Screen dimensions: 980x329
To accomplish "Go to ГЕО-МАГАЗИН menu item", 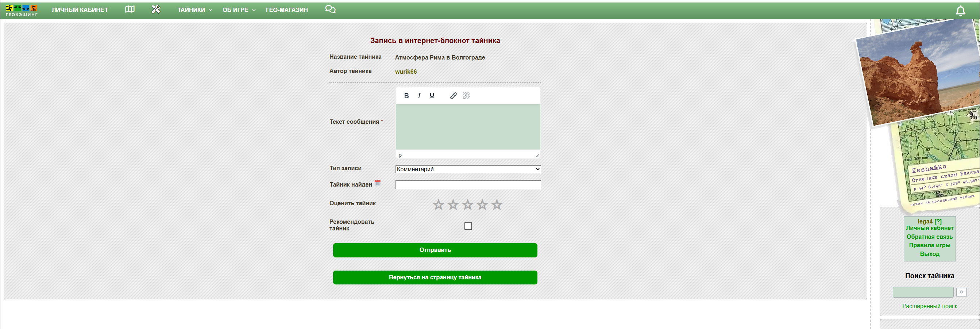I will [286, 10].
